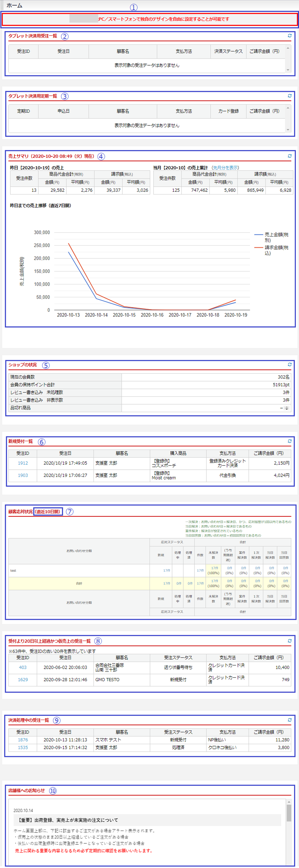Click the top design-setting notice banner
The width and height of the screenshot is (299, 868).
(149, 19)
